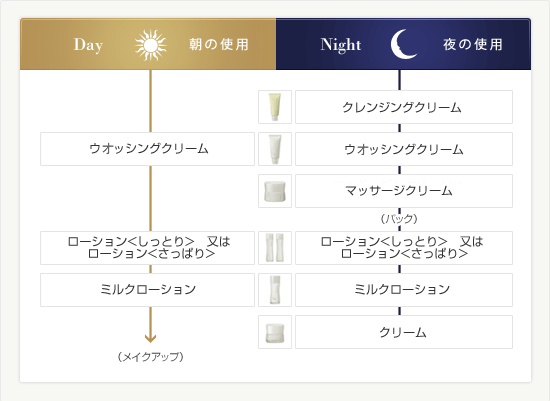Open night クレンジングクリーム box
The height and width of the screenshot is (401, 550).
tap(404, 107)
